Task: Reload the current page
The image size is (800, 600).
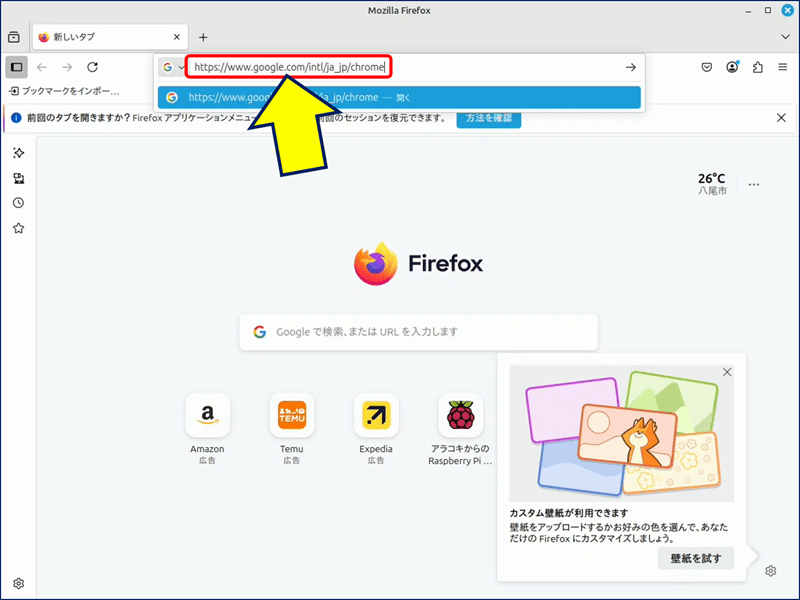Action: tap(92, 67)
